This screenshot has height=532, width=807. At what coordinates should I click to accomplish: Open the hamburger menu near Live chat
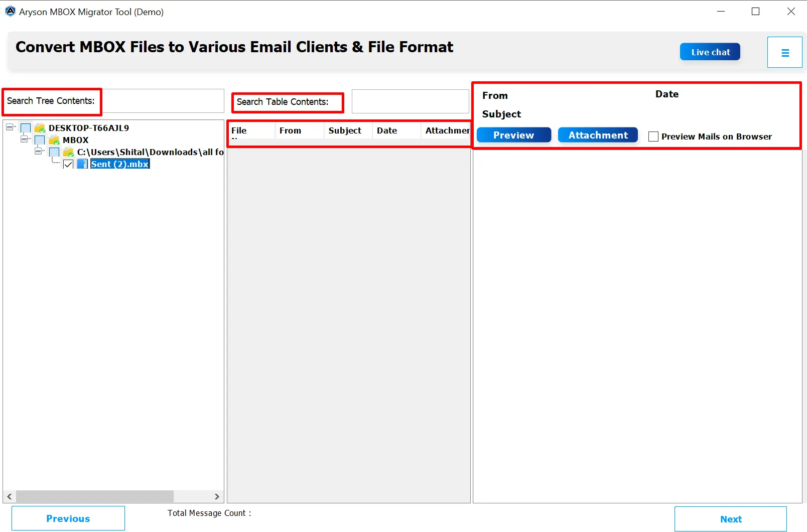point(784,52)
